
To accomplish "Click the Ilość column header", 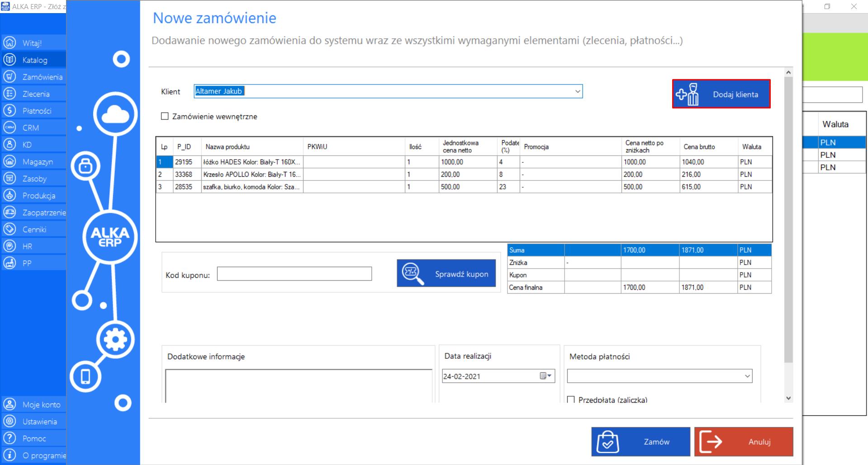I will [x=422, y=146].
